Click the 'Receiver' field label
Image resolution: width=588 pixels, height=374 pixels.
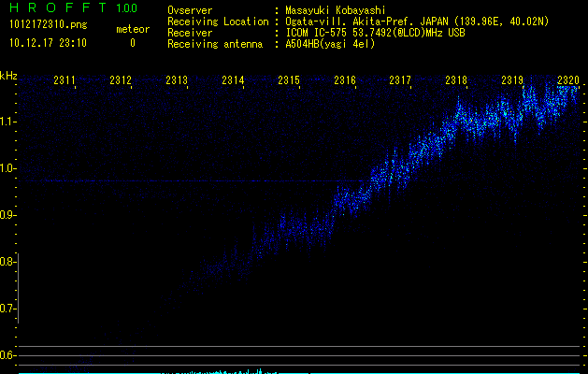[x=190, y=33]
